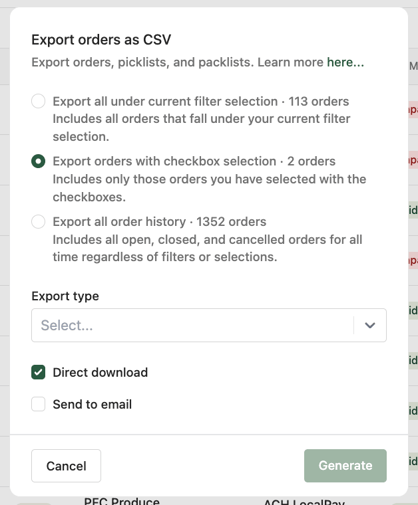Viewport: 418px width, 505px height.
Task: Click the 113 orders filter option label
Action: (x=201, y=101)
